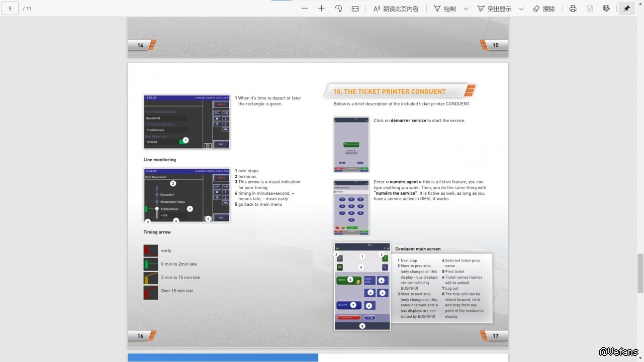Enable the highlight tool (突出显示)

pyautogui.click(x=494, y=9)
